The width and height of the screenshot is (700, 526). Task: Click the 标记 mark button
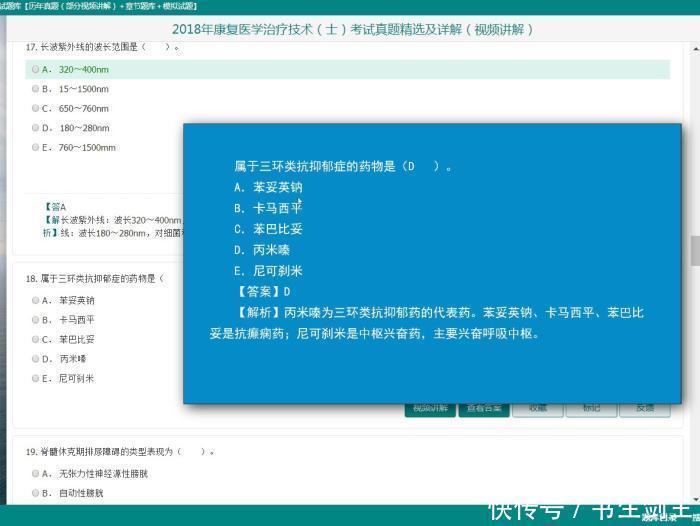tap(591, 408)
